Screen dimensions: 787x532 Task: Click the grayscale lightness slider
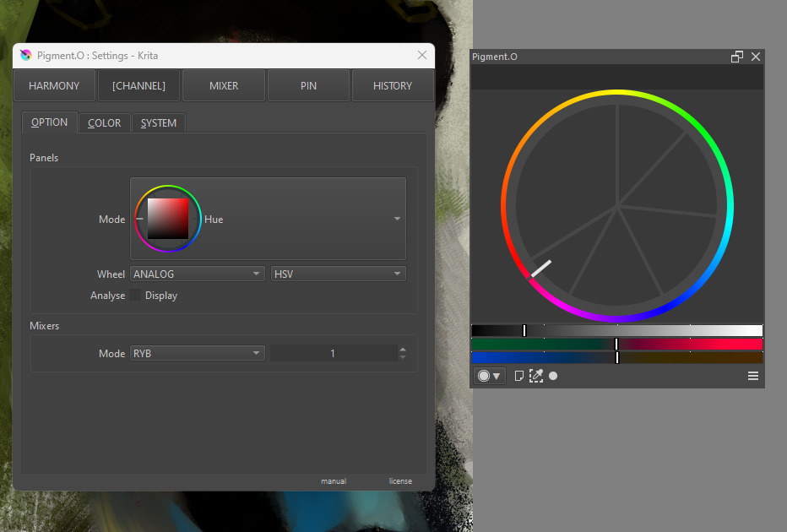click(616, 330)
